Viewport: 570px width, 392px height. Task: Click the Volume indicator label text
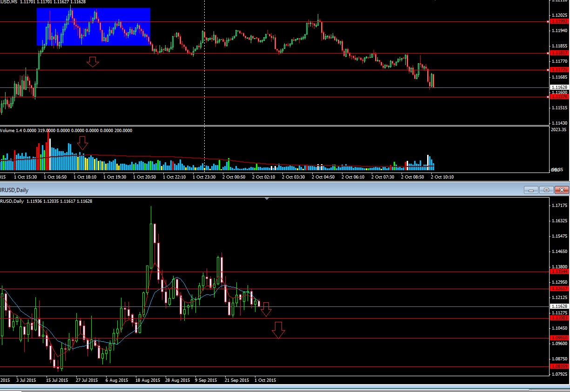point(66,131)
